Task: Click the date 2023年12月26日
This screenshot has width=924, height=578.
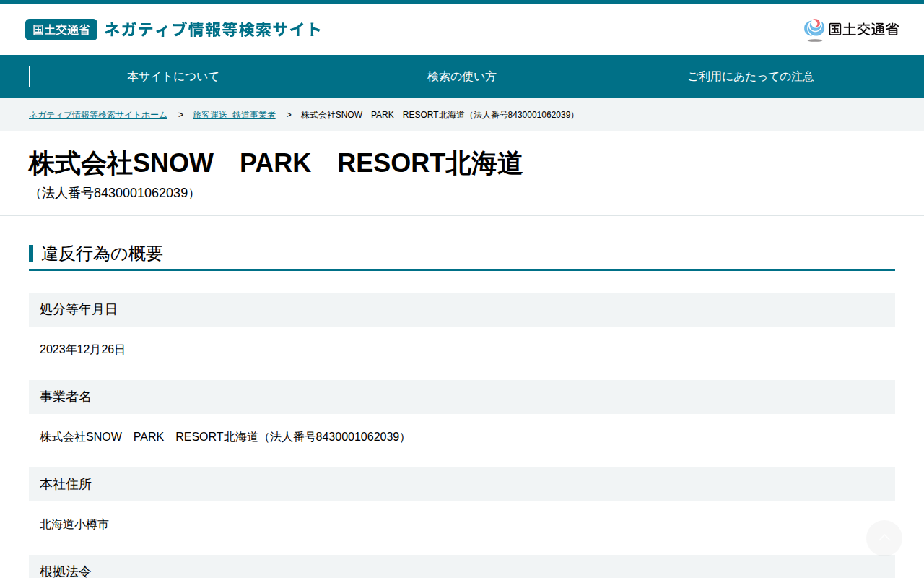Action: click(82, 350)
